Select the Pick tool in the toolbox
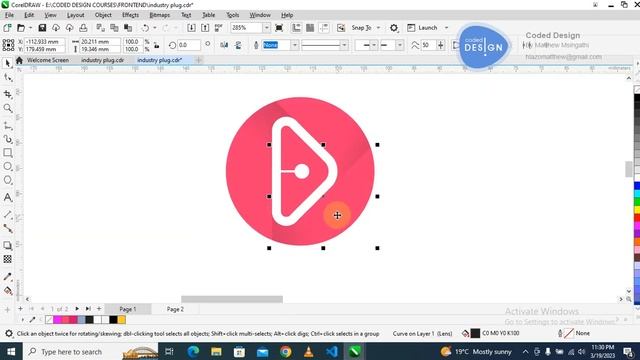The height and width of the screenshot is (360, 640). (8, 63)
